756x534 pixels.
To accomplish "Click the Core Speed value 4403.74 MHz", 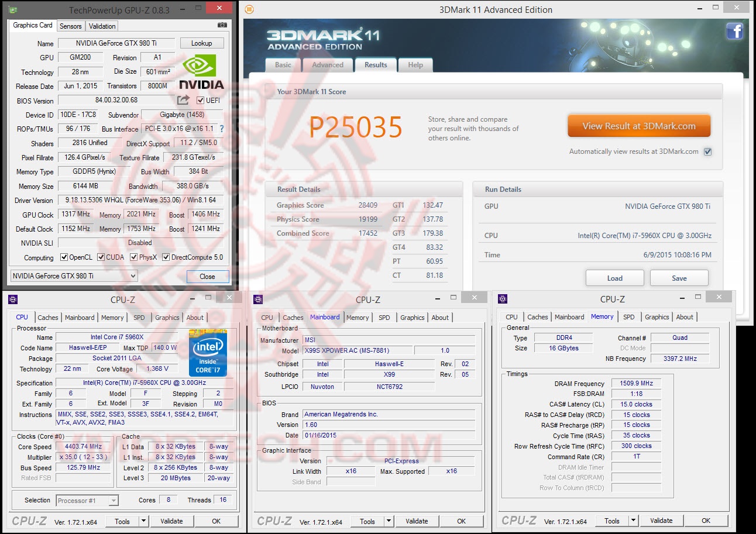I will coord(83,447).
